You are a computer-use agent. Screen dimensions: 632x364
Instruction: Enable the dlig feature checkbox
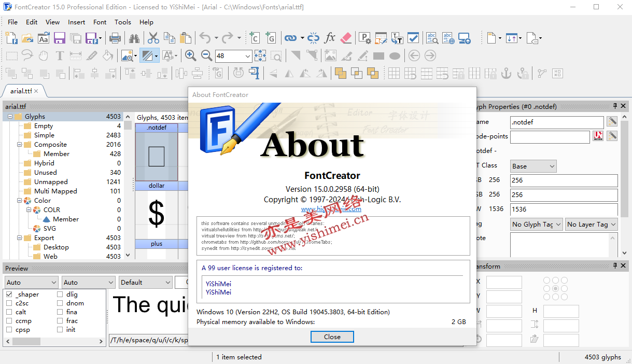coord(60,295)
